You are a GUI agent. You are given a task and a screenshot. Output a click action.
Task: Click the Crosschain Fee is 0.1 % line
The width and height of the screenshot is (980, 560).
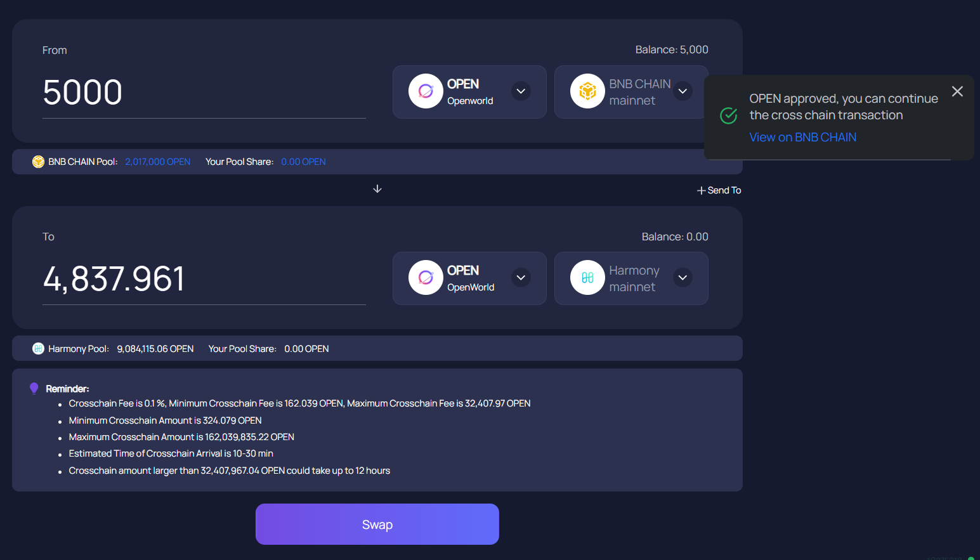click(299, 403)
